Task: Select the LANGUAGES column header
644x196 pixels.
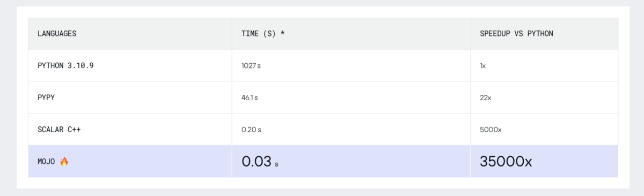Action: 57,34
